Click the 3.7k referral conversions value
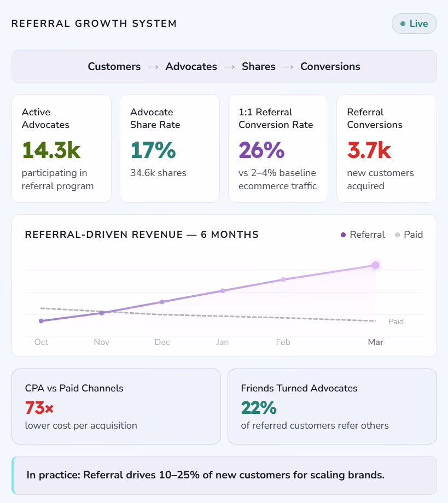 369,150
